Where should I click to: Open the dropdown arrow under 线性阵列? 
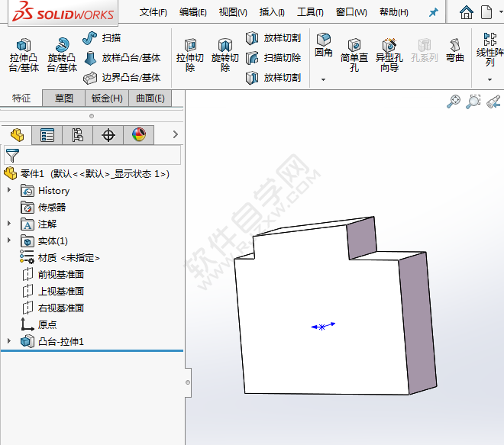(489, 79)
